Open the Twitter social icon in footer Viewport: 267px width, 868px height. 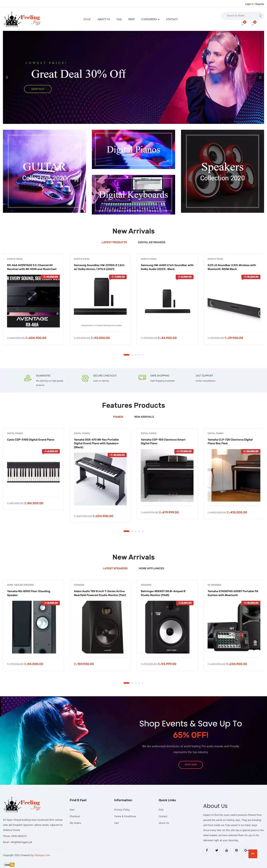coord(217,850)
